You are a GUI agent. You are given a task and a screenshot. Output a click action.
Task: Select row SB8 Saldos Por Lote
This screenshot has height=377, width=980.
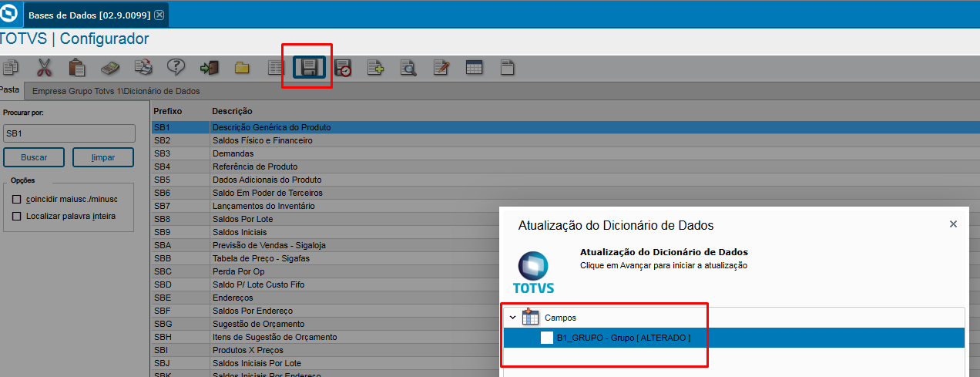pos(324,219)
